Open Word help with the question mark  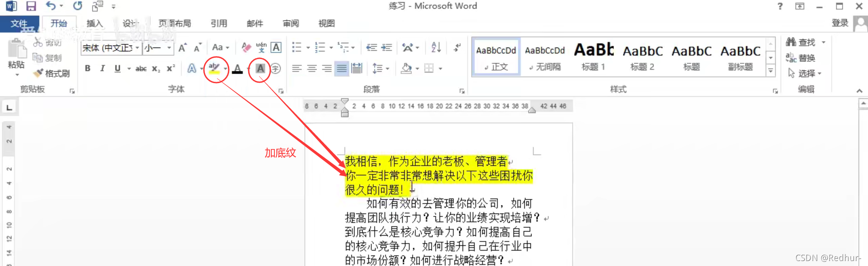780,6
